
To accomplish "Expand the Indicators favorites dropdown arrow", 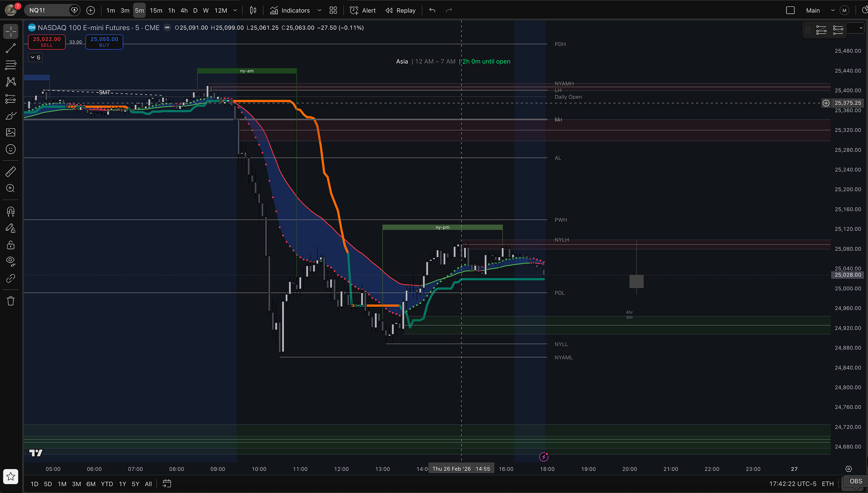I will tap(319, 10).
